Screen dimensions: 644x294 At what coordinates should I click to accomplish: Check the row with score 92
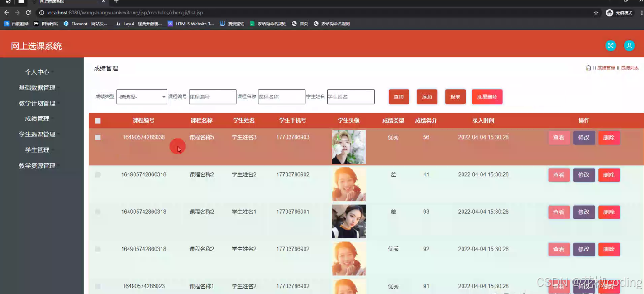[x=98, y=249]
